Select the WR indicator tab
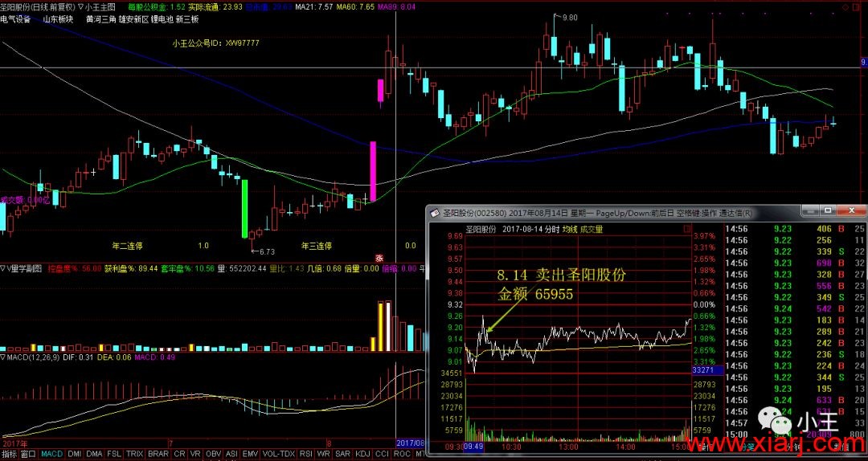 [x=323, y=454]
